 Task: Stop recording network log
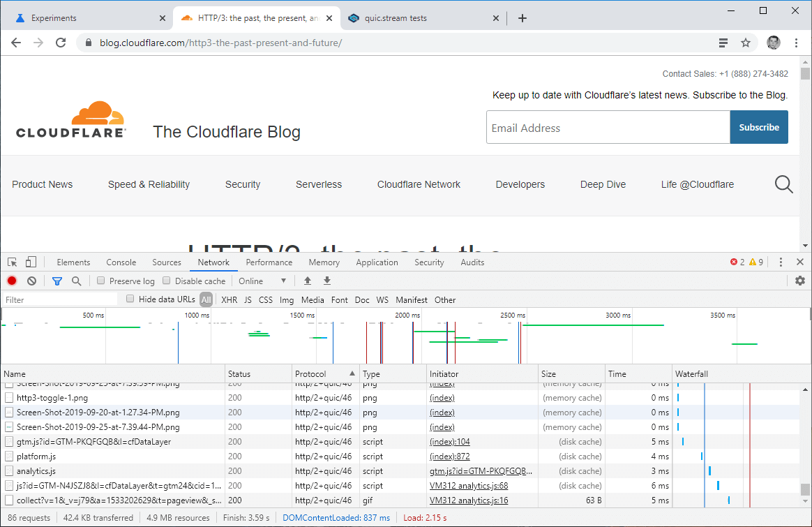[x=12, y=281]
